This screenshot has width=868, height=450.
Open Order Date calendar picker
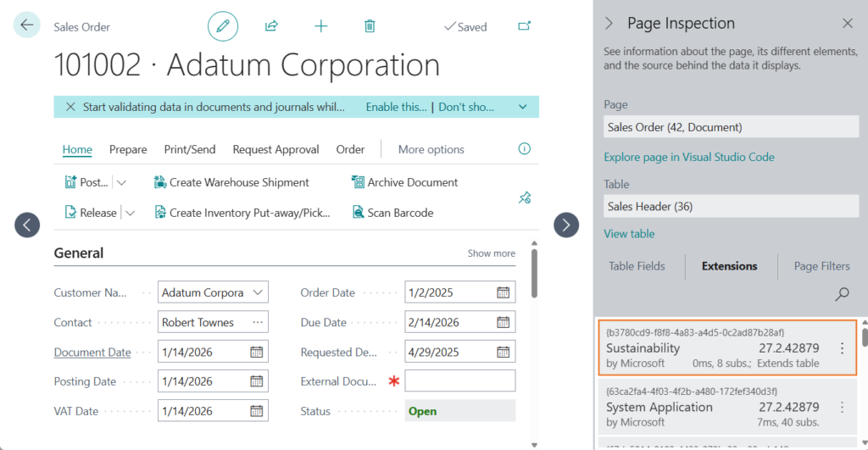[x=504, y=292]
